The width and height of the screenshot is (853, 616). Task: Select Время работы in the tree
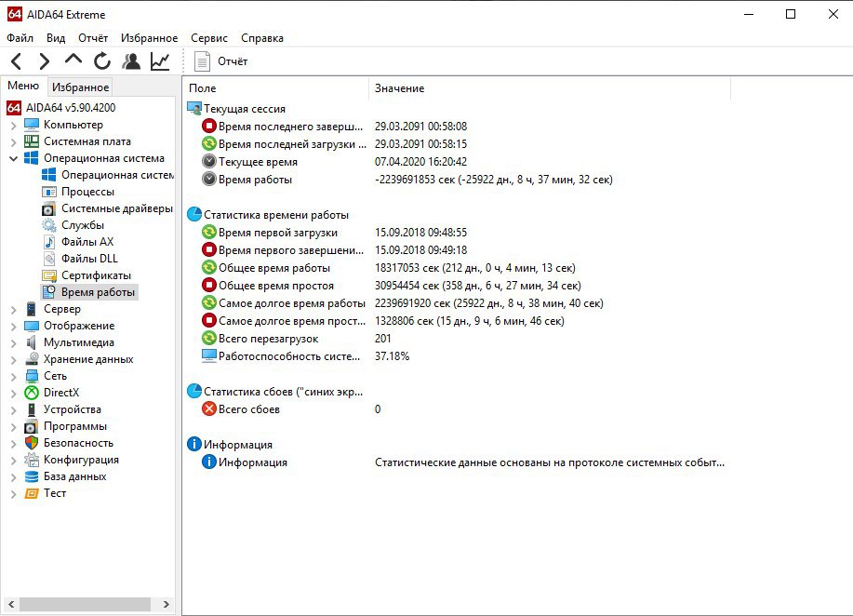pos(98,292)
